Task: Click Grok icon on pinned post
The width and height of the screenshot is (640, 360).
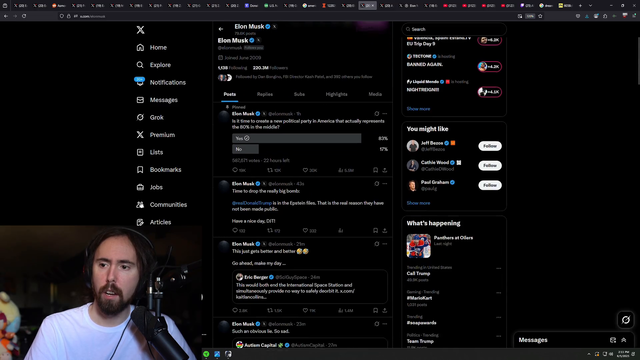Action: [376, 114]
